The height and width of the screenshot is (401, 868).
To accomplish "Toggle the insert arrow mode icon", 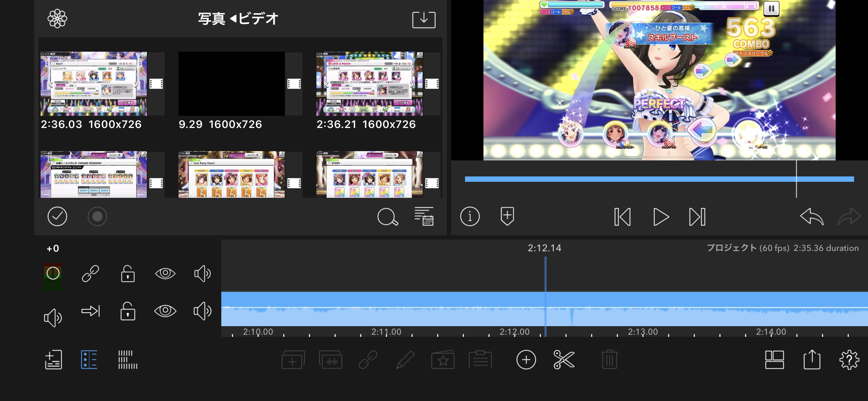I will pyautogui.click(x=91, y=311).
